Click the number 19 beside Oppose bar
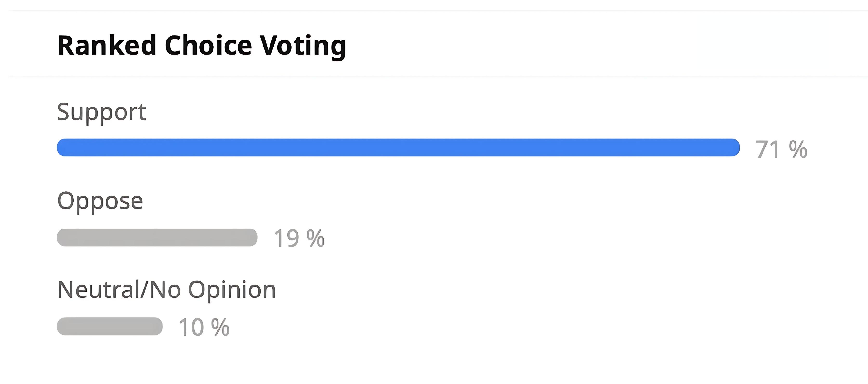 tap(286, 239)
